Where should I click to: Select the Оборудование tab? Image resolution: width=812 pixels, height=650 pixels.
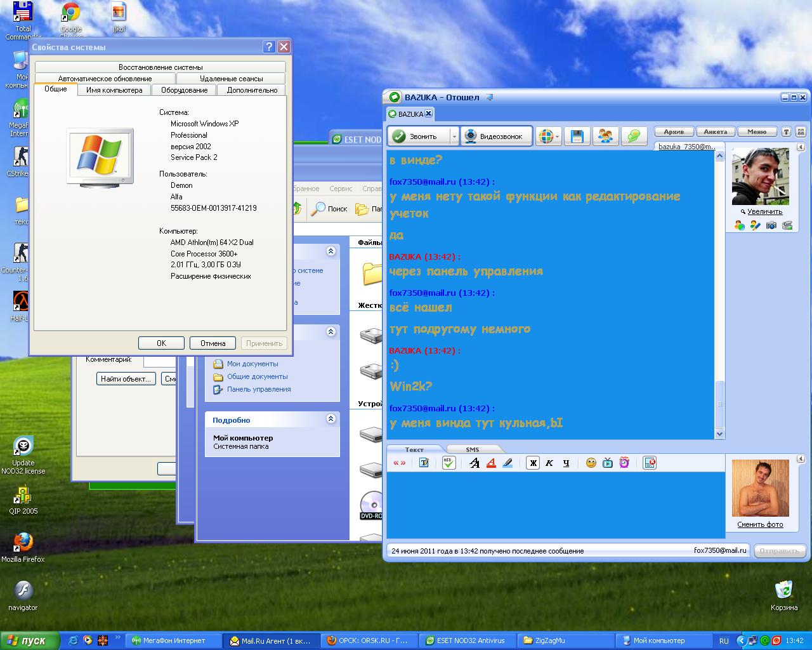(184, 90)
